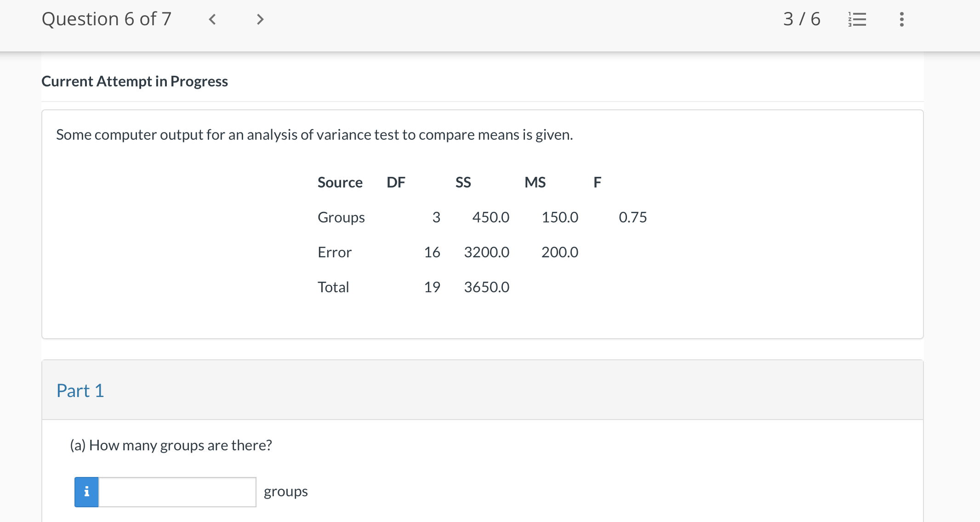The width and height of the screenshot is (980, 522).
Task: Click the Total row label in table
Action: (333, 287)
